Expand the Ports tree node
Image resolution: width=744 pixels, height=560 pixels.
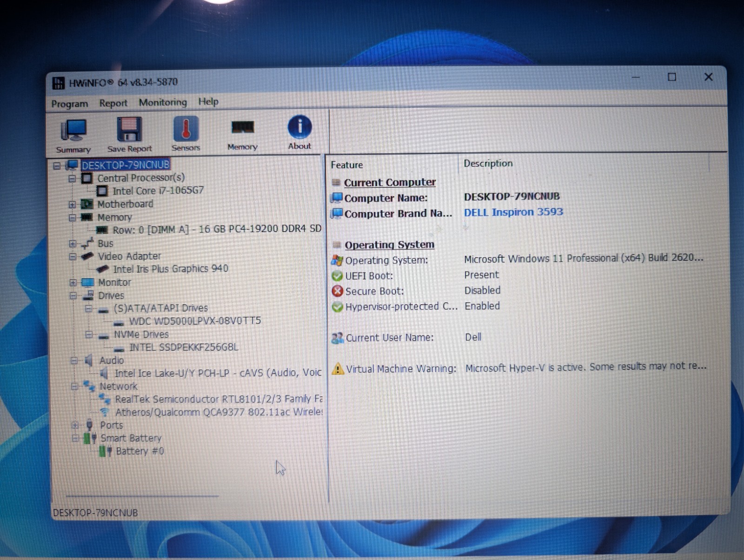(75, 426)
